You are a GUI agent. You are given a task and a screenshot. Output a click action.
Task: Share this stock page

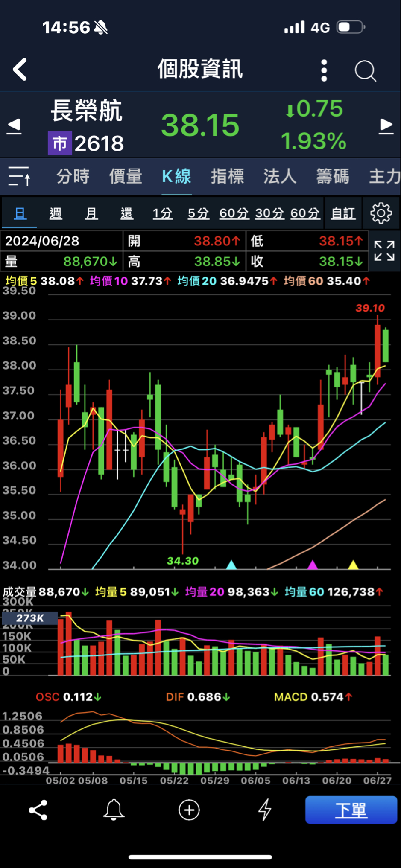[x=38, y=810]
